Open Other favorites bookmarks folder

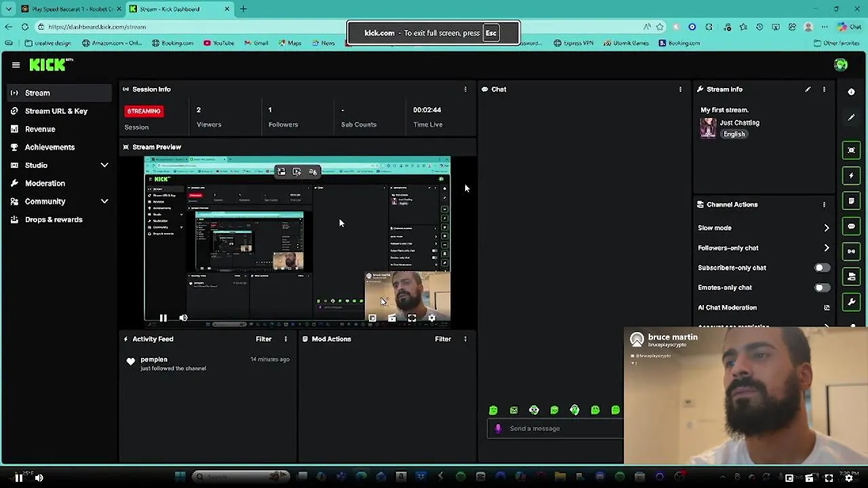pos(837,43)
